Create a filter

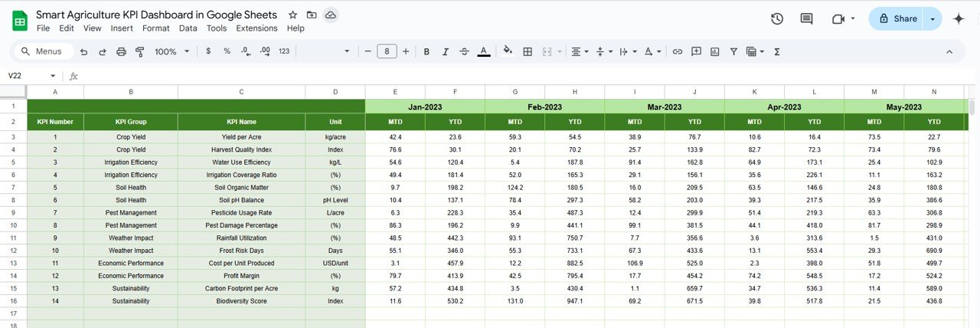pyautogui.click(x=733, y=51)
